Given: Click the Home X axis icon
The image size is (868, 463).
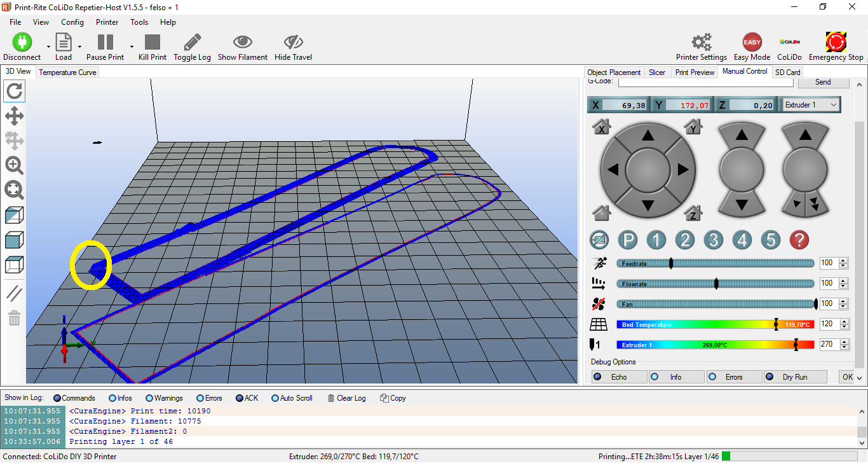Looking at the screenshot, I should tap(601, 127).
